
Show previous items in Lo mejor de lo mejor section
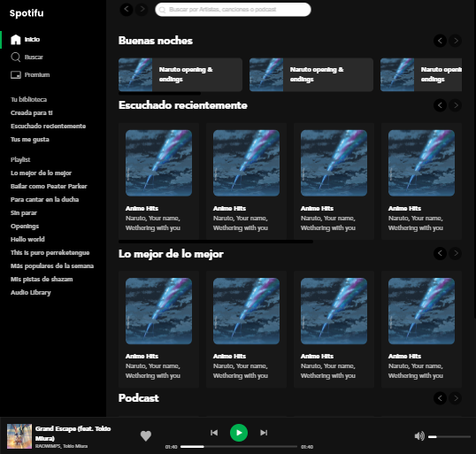440,253
